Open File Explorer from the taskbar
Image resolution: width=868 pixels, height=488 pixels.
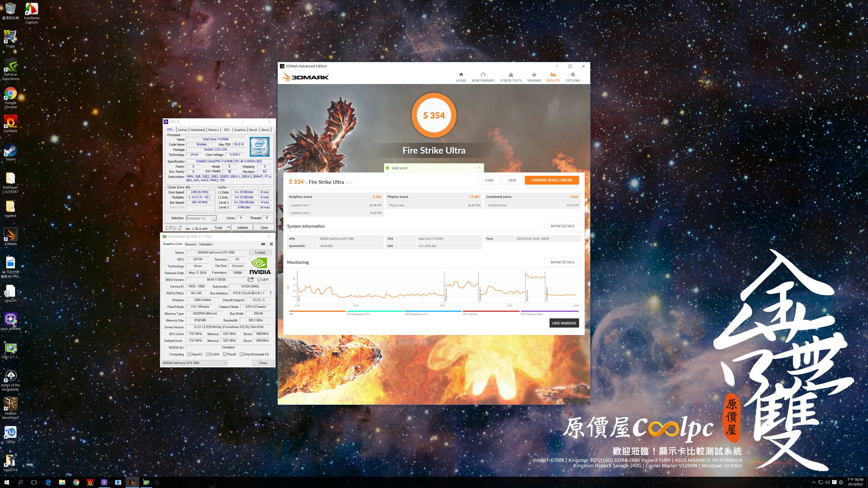tap(62, 482)
